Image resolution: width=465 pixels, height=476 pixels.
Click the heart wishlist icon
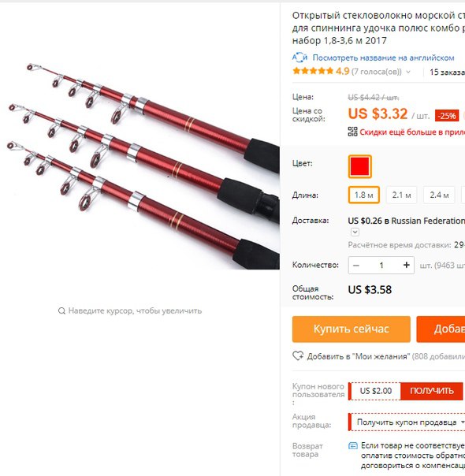[x=298, y=355]
